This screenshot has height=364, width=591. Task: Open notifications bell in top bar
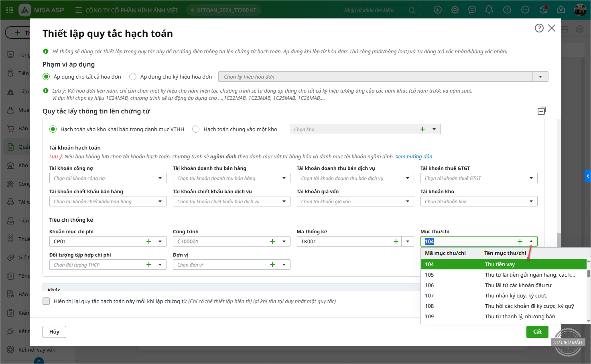489,10
